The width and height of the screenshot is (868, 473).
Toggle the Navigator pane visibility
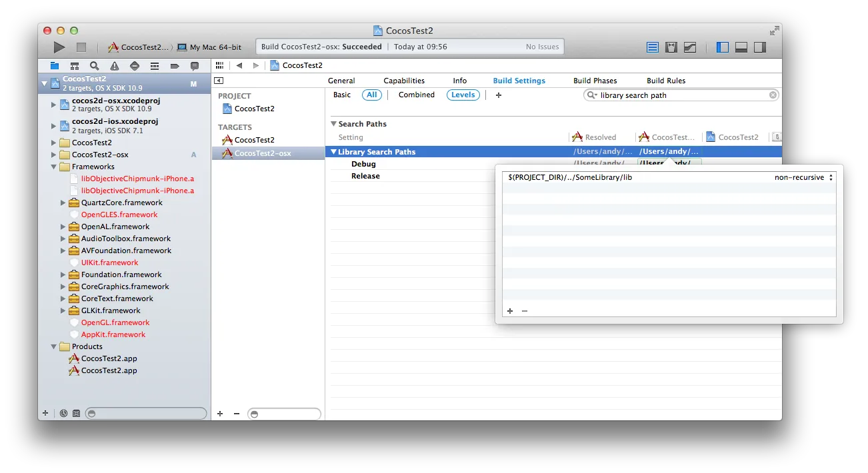coord(723,47)
